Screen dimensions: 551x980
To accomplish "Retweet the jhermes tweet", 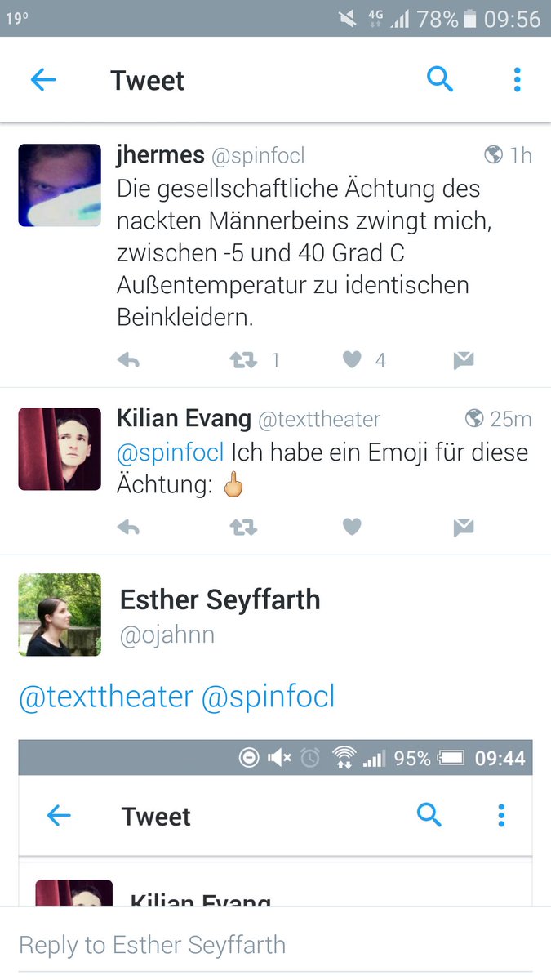I will tap(244, 360).
